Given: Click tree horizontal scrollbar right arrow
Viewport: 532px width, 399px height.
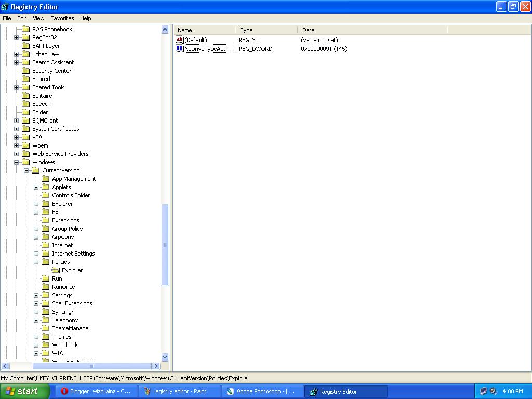Looking at the screenshot, I should [156, 366].
